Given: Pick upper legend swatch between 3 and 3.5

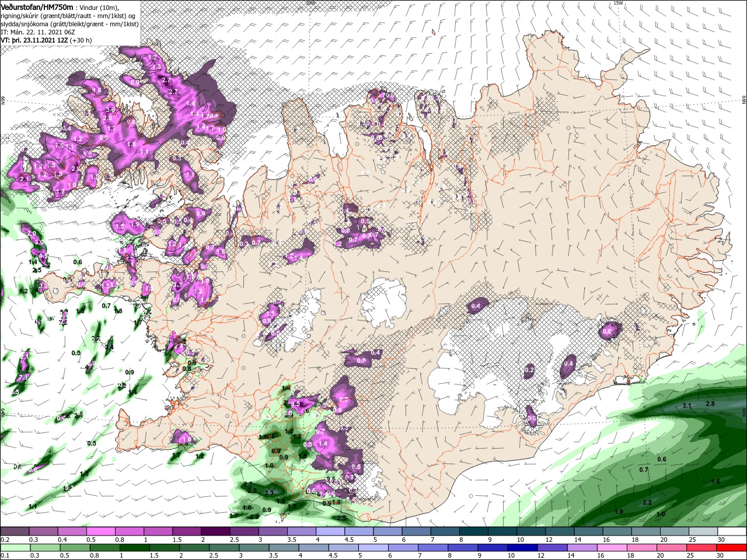Looking at the screenshot, I should [x=273, y=531].
